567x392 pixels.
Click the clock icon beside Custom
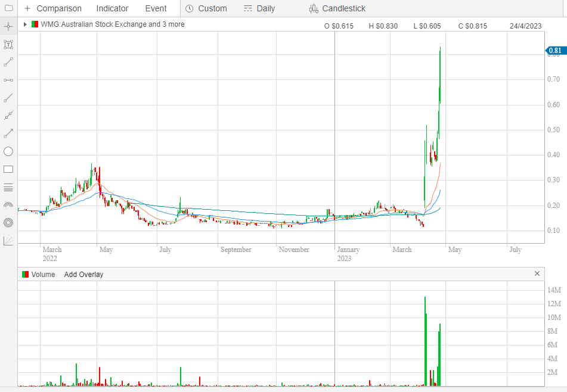189,9
